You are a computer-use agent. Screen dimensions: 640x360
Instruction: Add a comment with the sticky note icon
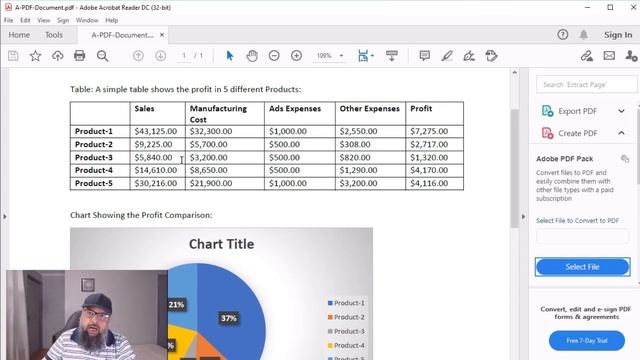(424, 56)
